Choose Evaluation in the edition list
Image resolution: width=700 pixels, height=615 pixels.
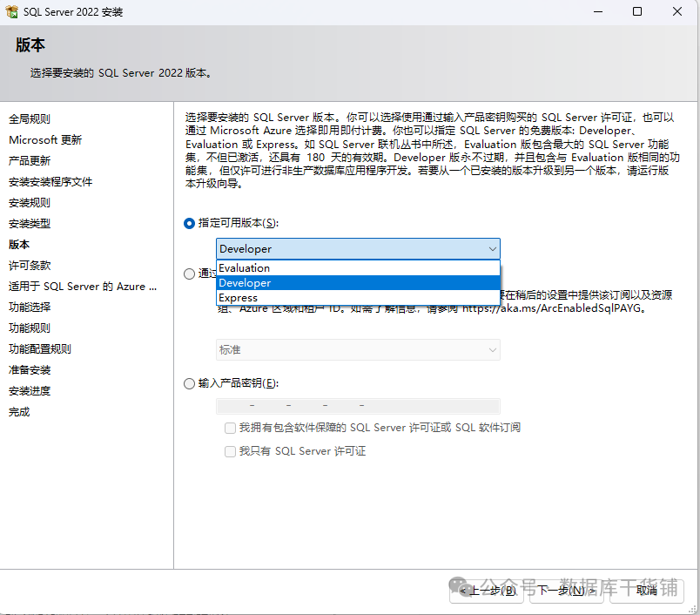[358, 268]
